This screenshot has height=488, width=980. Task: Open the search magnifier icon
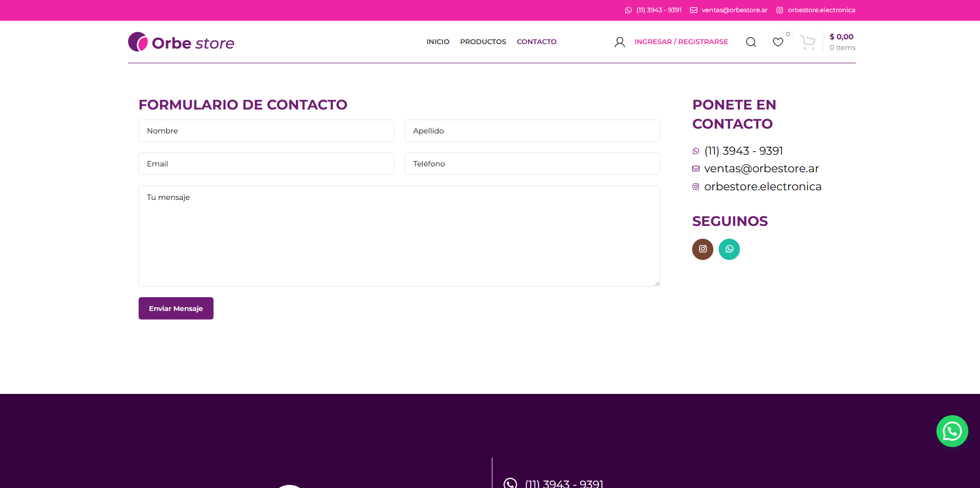[x=751, y=42]
